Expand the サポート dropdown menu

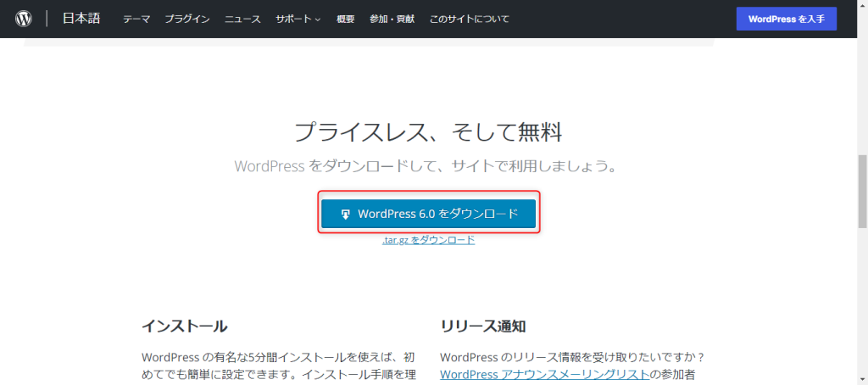[x=298, y=19]
